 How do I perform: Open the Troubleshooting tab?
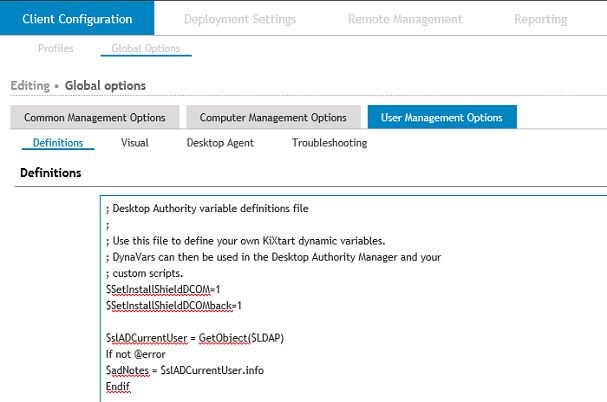point(329,143)
